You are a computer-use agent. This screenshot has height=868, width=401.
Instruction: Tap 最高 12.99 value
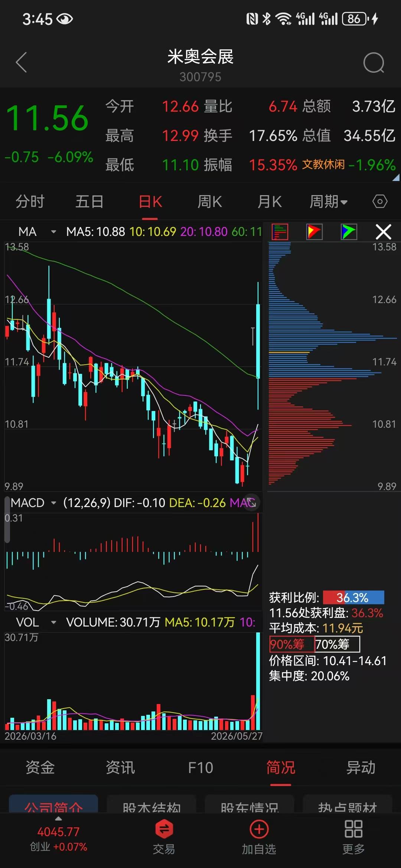click(x=180, y=136)
